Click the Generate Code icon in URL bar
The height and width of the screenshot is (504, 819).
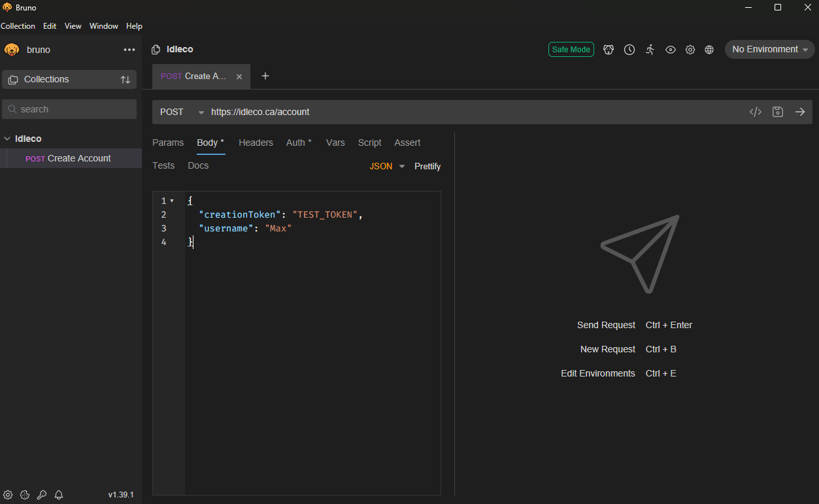click(755, 112)
